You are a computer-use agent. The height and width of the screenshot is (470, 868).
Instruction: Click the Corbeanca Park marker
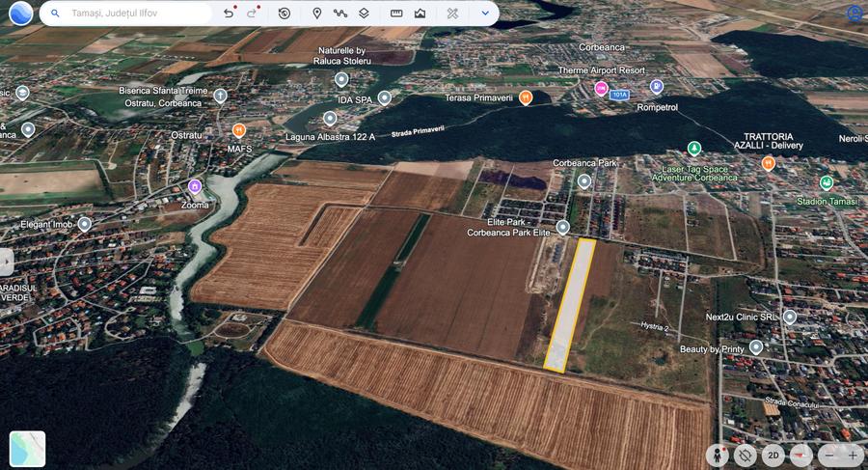[584, 181]
